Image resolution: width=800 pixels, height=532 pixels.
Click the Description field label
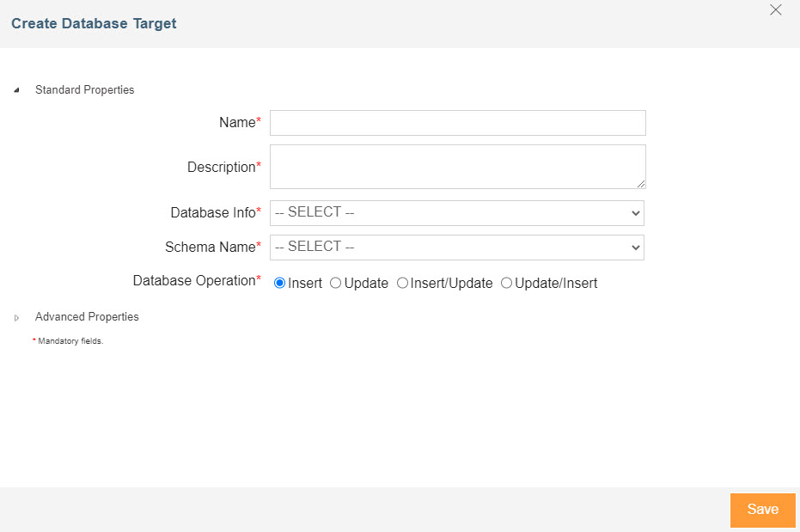pos(222,167)
